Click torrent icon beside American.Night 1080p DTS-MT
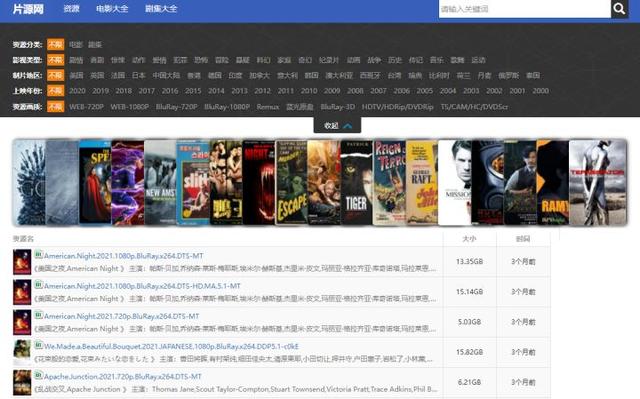640x399 pixels. coord(38,255)
